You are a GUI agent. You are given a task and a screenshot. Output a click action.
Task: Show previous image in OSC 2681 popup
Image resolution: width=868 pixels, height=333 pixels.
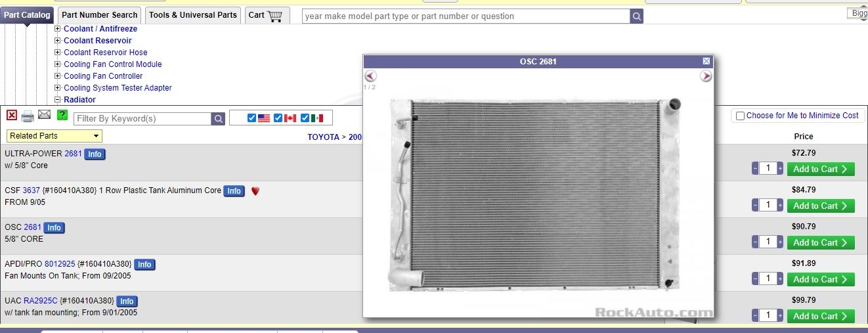pos(370,76)
